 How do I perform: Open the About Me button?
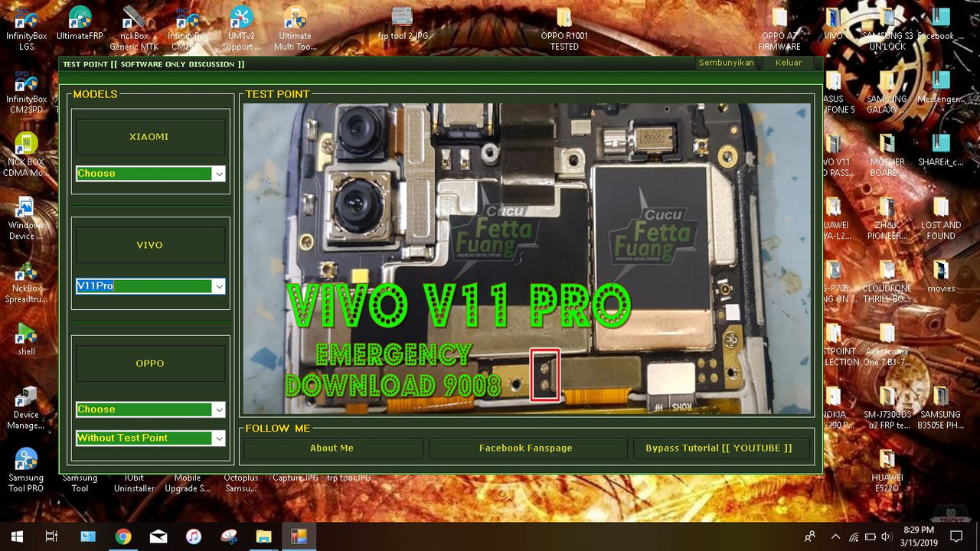(332, 448)
